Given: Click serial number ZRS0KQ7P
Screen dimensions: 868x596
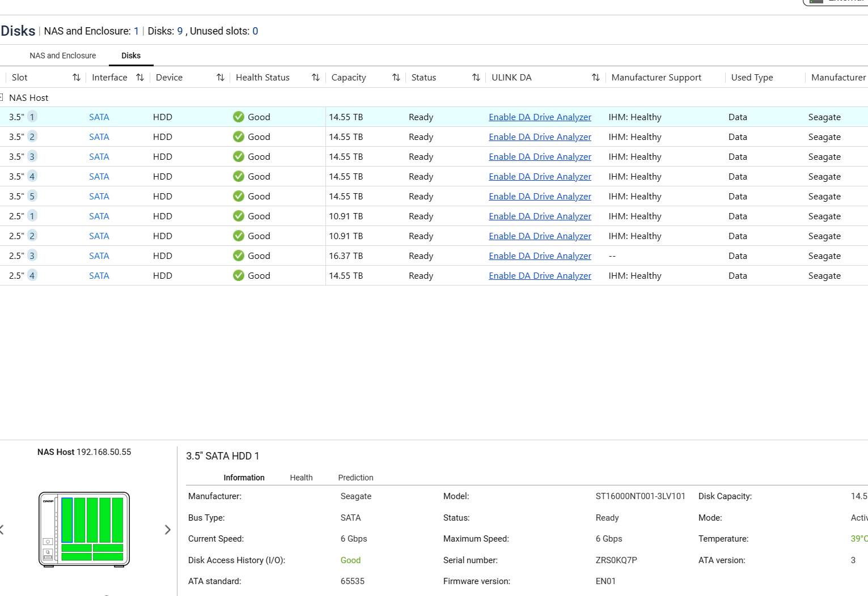Looking at the screenshot, I should (x=616, y=560).
